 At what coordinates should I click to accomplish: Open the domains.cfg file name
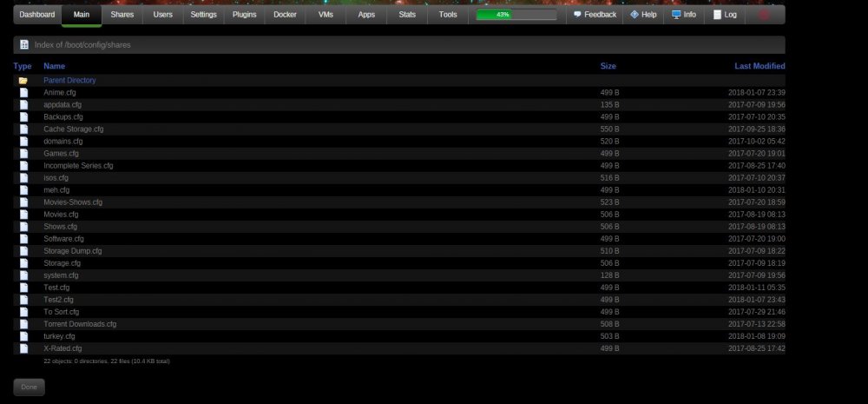point(63,142)
